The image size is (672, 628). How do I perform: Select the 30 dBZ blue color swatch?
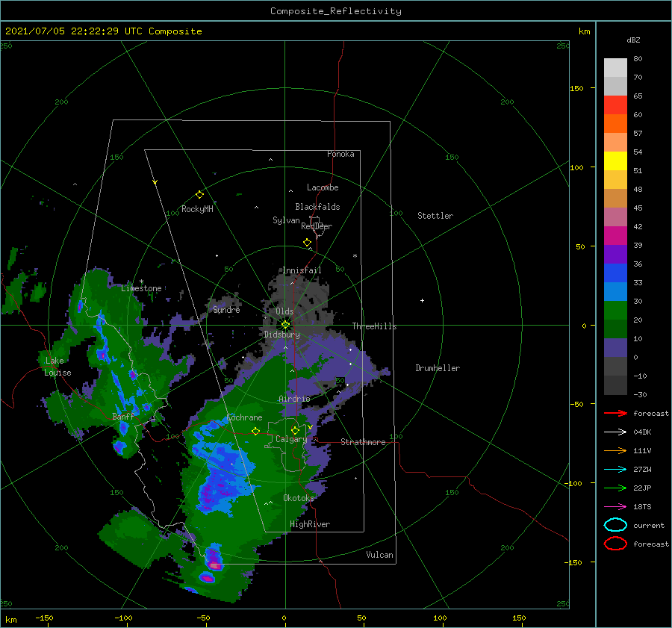coord(615,291)
